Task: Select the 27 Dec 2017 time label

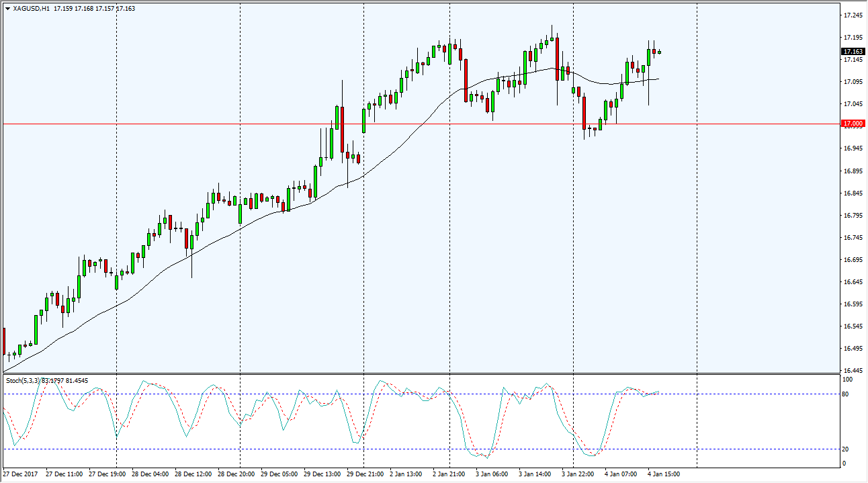Action: [x=21, y=474]
